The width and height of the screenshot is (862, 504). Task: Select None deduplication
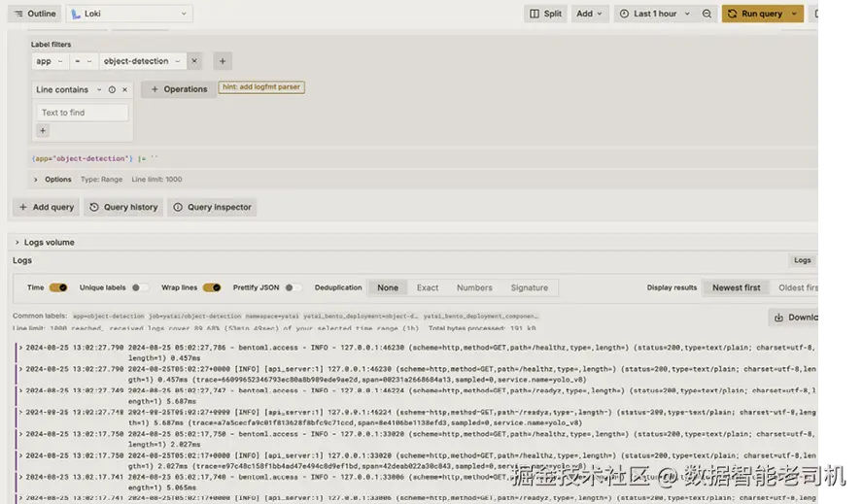[x=388, y=287]
